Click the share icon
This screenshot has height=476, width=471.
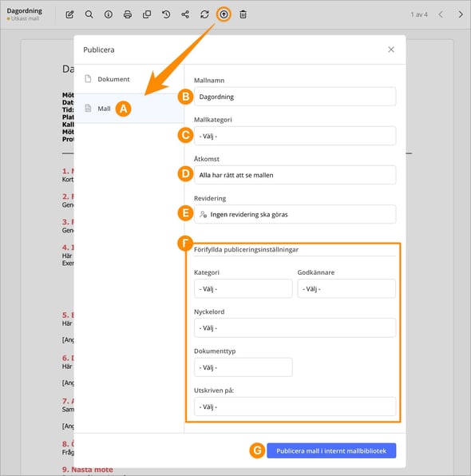185,14
